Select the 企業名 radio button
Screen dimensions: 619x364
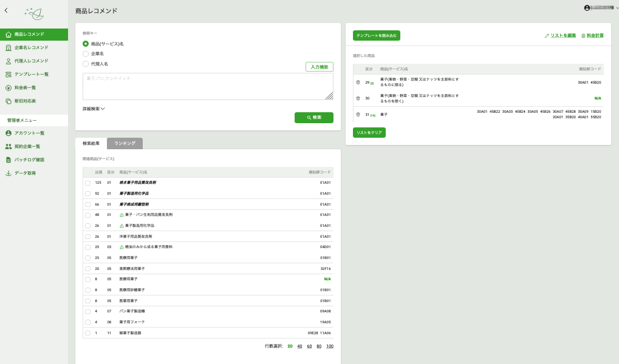[x=86, y=54]
